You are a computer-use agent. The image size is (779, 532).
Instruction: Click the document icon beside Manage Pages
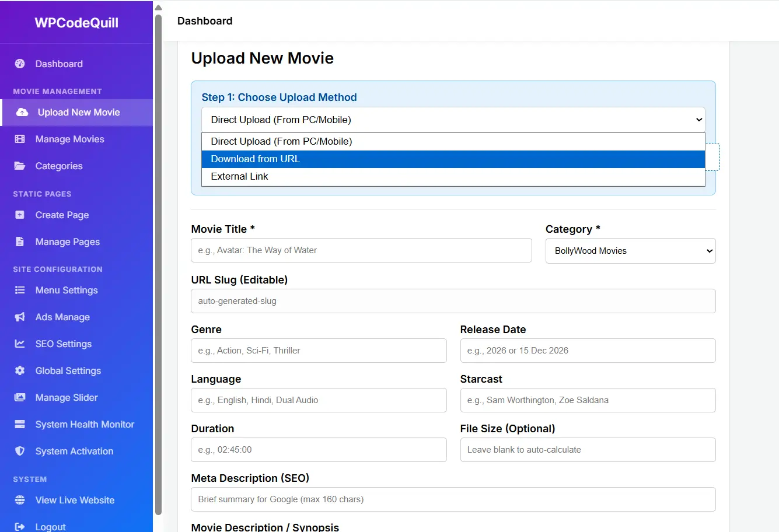20,242
